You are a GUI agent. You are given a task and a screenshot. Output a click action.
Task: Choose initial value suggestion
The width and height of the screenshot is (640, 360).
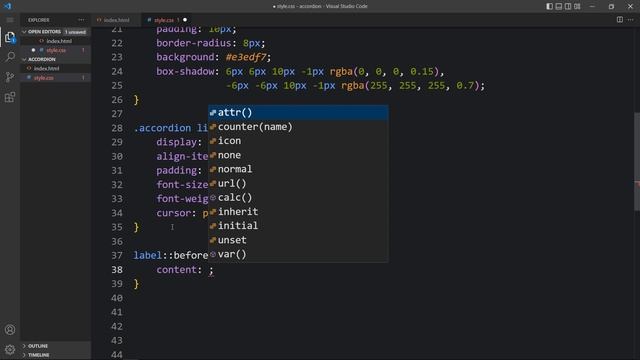(298, 226)
